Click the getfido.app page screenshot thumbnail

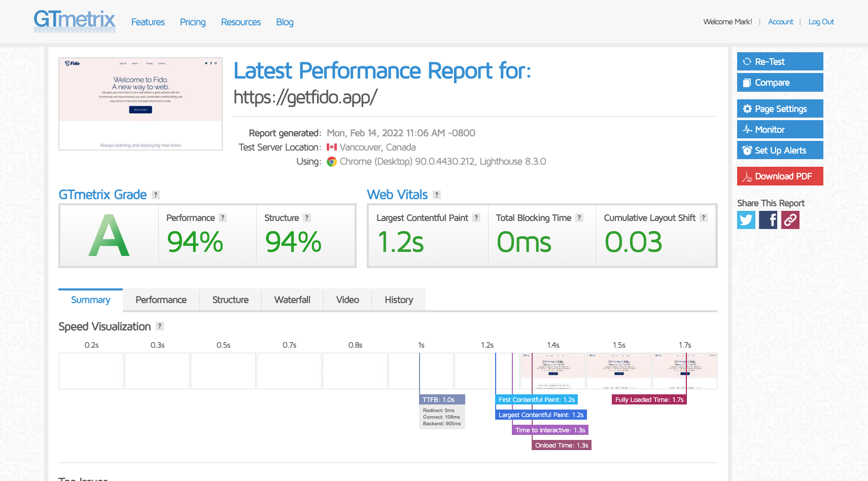141,104
